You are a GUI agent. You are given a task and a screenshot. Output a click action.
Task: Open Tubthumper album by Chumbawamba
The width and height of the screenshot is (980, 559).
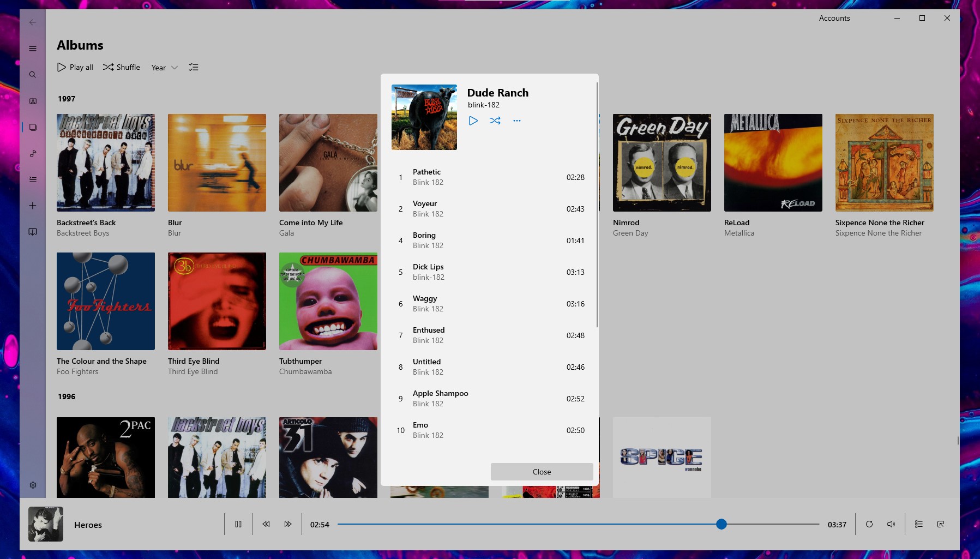[328, 301]
